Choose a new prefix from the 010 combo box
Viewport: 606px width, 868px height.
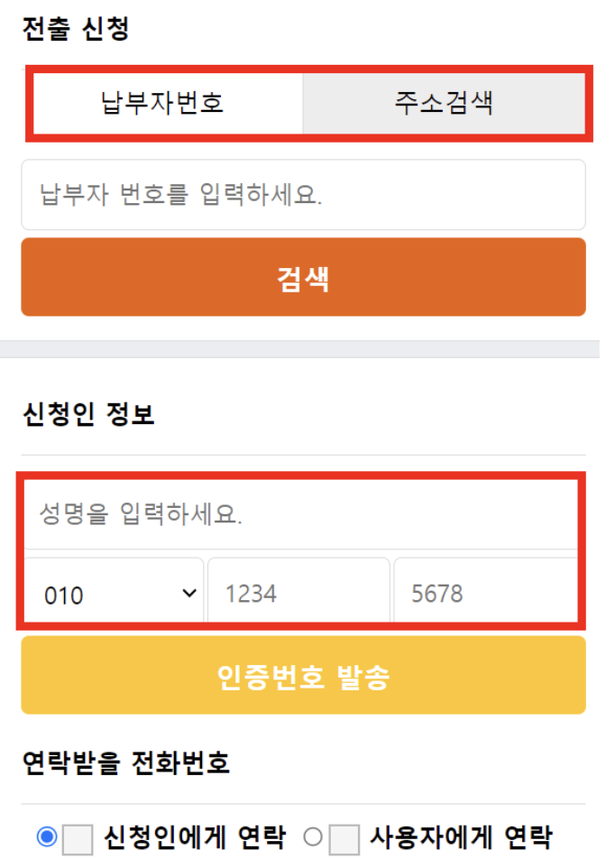pyautogui.click(x=111, y=594)
